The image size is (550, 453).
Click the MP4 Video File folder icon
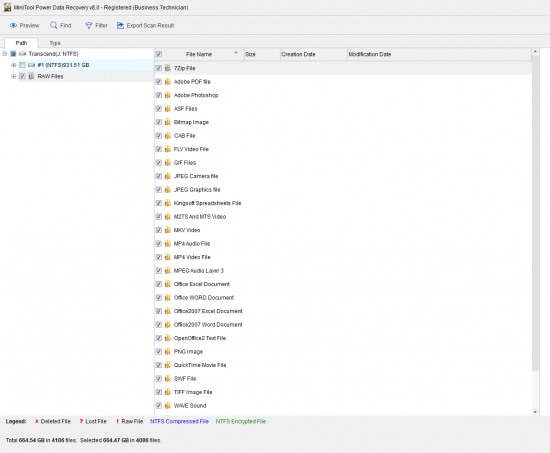pos(168,257)
